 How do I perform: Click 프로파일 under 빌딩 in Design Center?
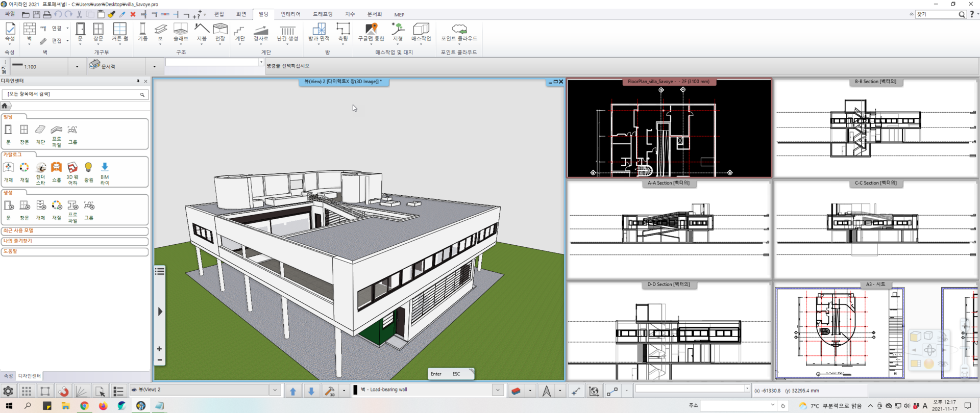point(57,136)
